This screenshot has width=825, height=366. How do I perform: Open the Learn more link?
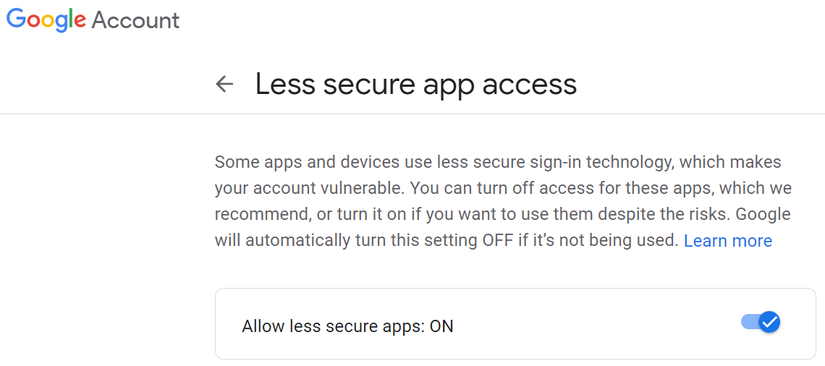[728, 241]
